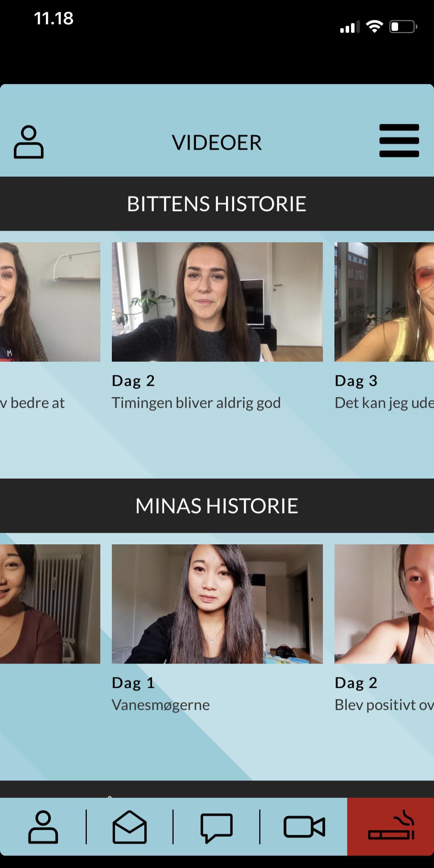The height and width of the screenshot is (868, 434).
Task: Select the video camera tab
Action: (x=304, y=827)
